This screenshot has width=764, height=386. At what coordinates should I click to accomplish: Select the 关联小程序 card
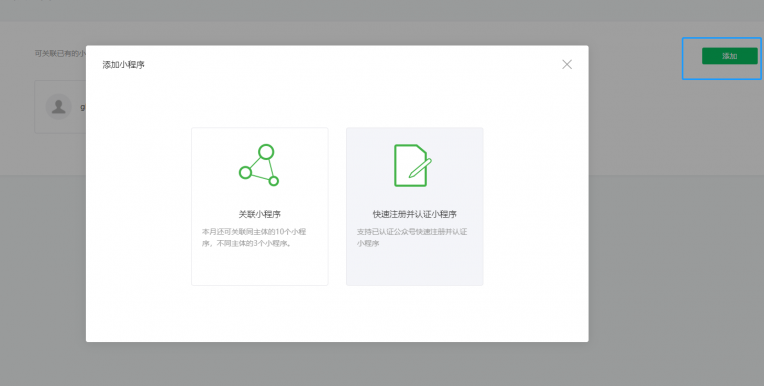(260, 207)
